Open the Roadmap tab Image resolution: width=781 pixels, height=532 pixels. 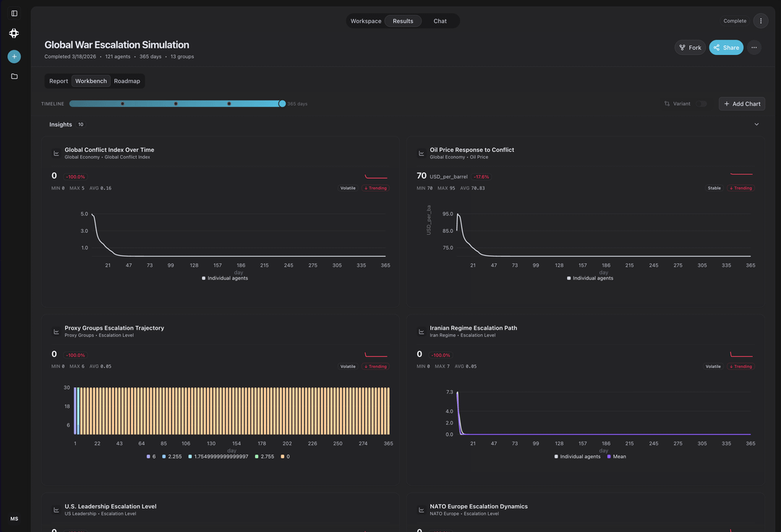tap(127, 81)
